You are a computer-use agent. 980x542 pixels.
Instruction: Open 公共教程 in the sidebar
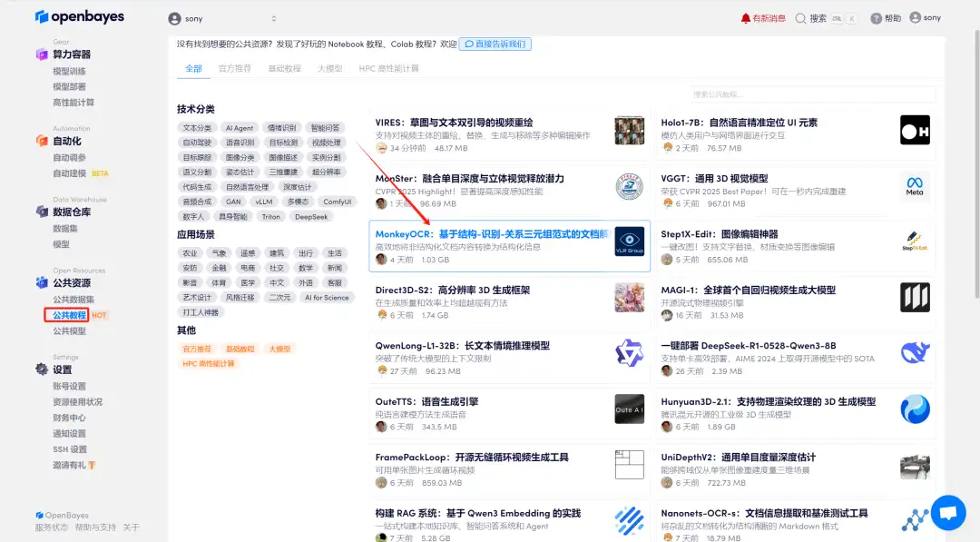coord(69,315)
